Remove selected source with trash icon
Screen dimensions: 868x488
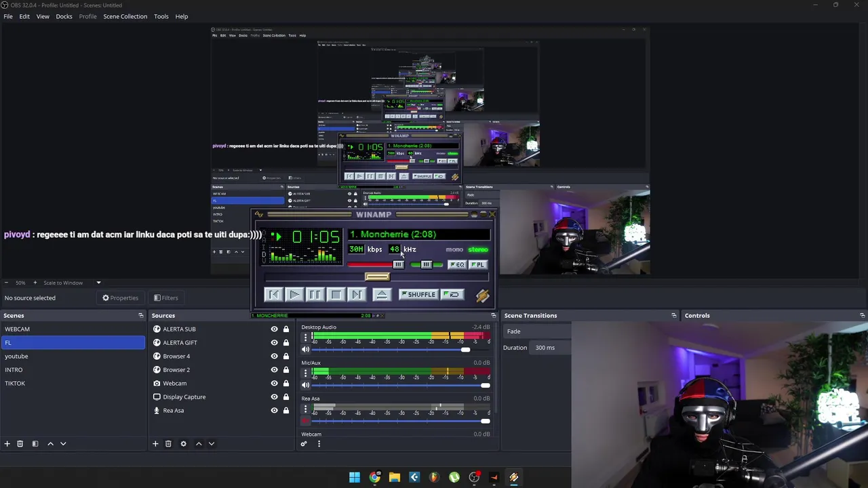(168, 444)
